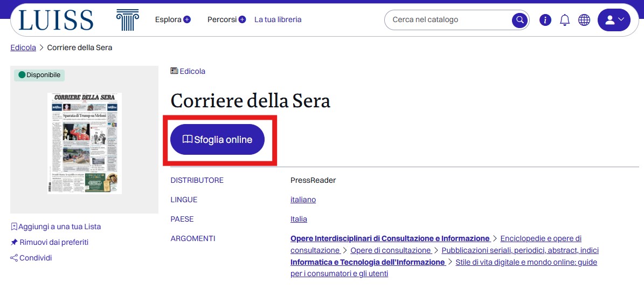This screenshot has height=302, width=644.
Task: Click the PAESE label
Action: click(x=182, y=219)
